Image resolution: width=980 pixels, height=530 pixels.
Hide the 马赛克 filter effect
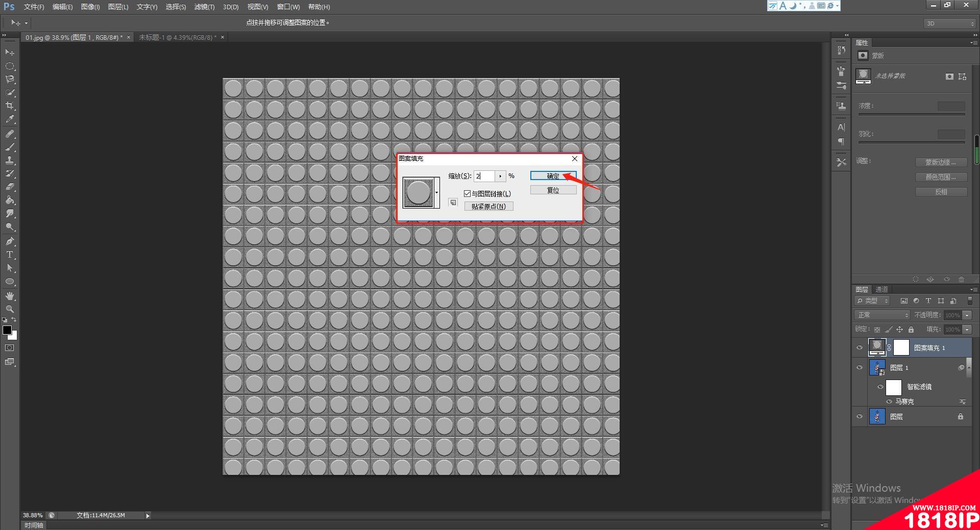[889, 401]
